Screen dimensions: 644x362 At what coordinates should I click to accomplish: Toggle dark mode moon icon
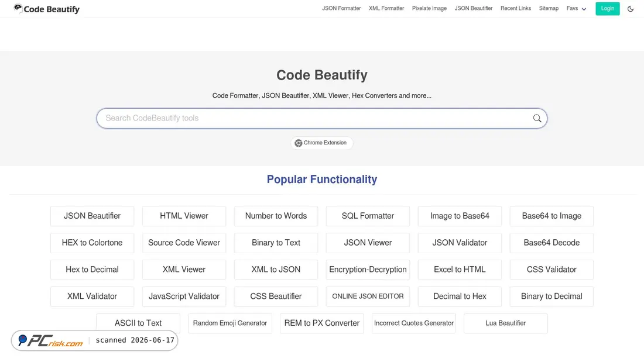pos(631,9)
